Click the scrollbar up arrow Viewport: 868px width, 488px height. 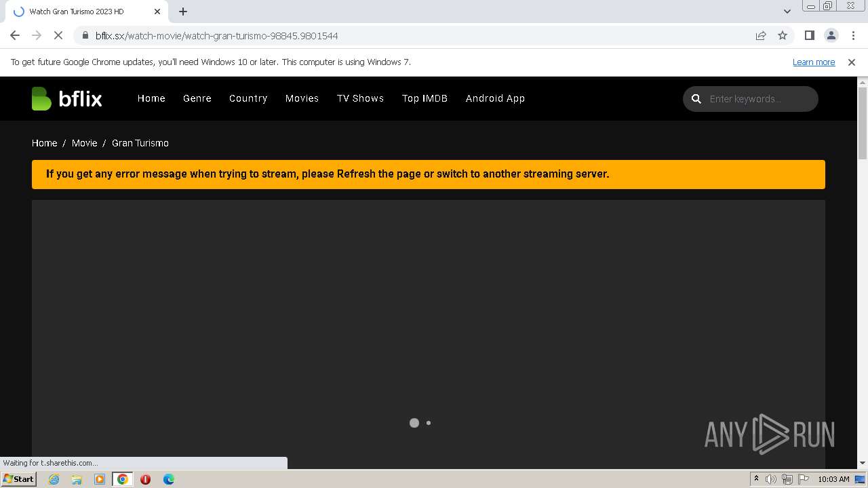coord(863,82)
